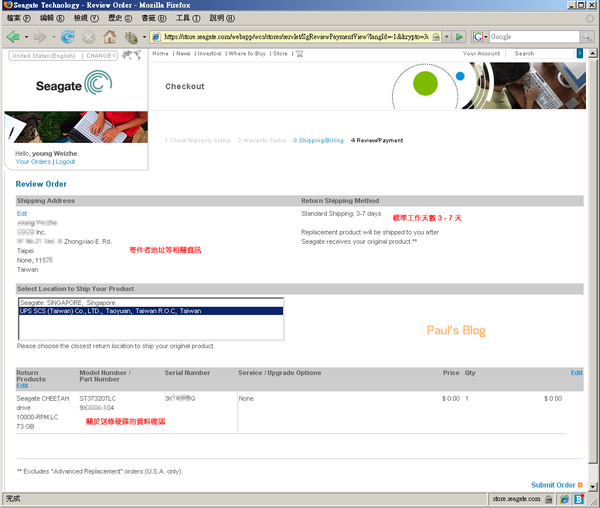Click Edit link beside the Qty column
Viewport: 600px width, 508px height.
click(x=577, y=373)
